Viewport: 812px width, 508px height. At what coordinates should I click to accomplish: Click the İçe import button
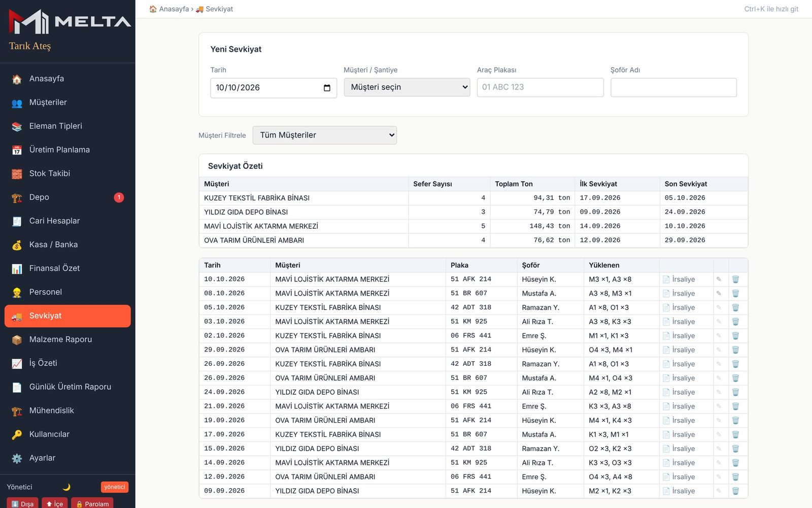tap(54, 503)
